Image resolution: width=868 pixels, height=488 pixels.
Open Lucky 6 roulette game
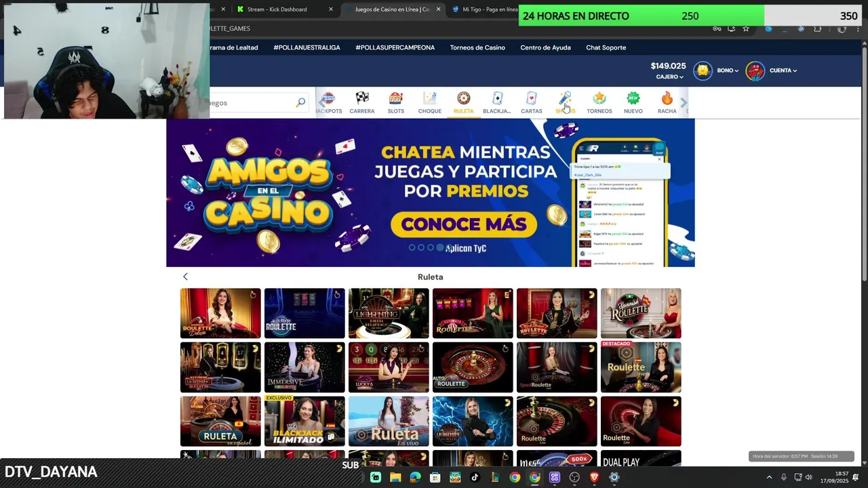pyautogui.click(x=389, y=367)
